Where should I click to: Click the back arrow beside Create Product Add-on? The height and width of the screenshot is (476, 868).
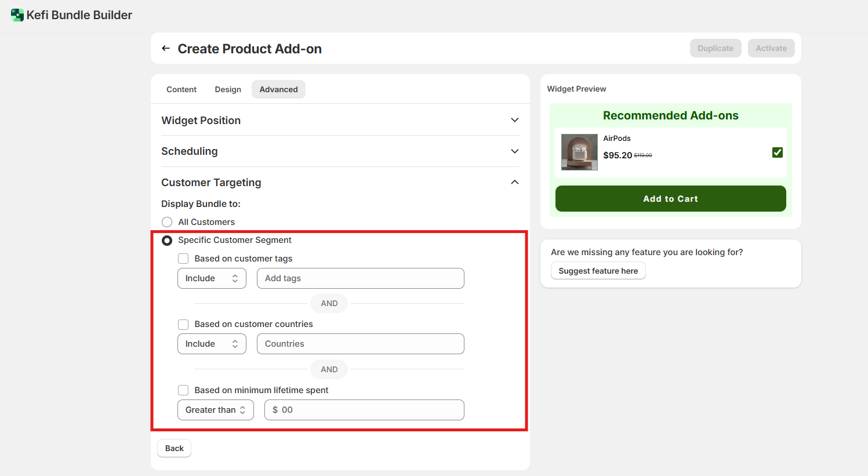pyautogui.click(x=166, y=49)
